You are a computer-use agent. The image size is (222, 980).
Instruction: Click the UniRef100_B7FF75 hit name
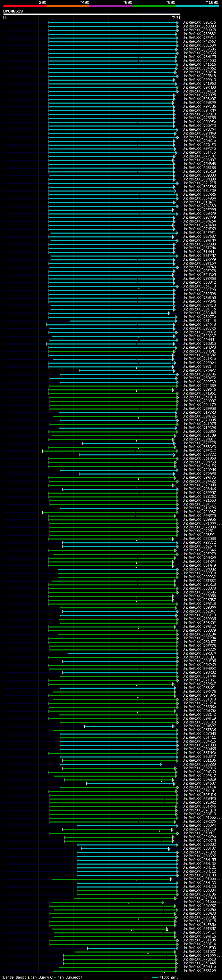(199, 443)
